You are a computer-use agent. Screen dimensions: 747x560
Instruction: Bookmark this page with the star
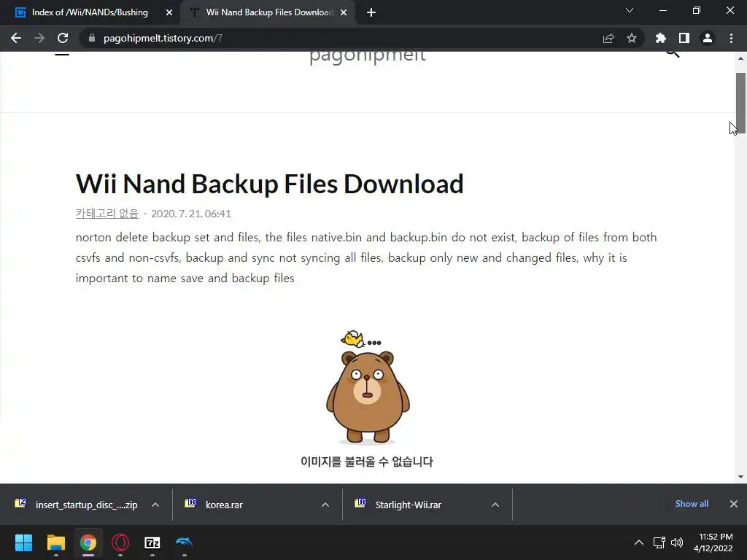click(632, 38)
